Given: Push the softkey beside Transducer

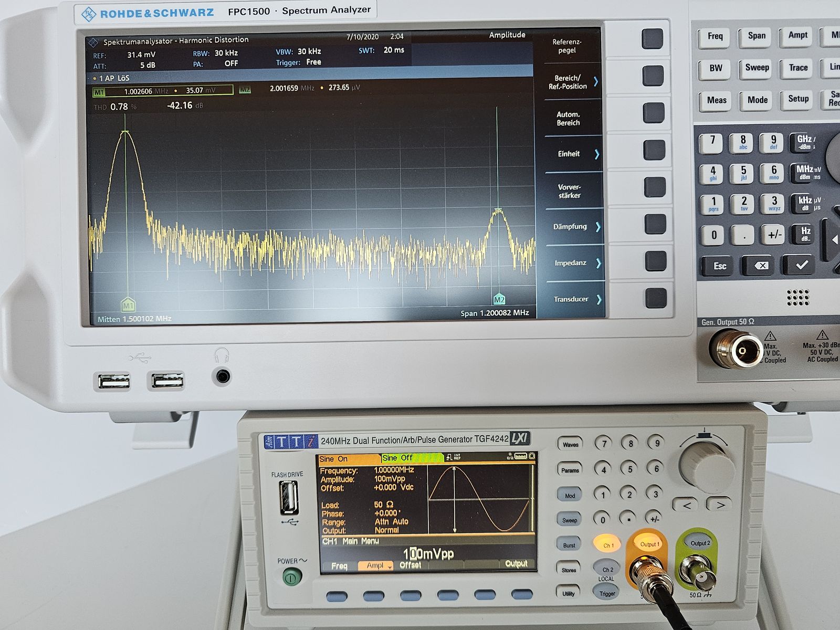Looking at the screenshot, I should 655,298.
